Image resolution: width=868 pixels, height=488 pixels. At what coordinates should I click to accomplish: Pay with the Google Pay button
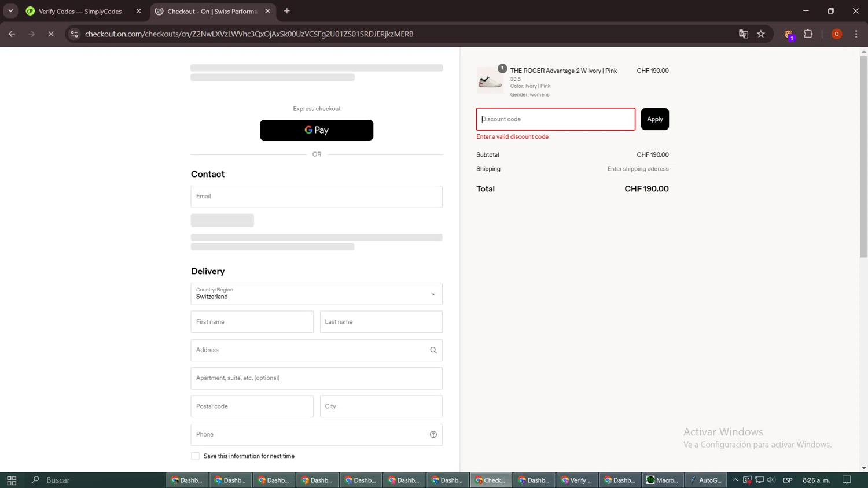317,130
